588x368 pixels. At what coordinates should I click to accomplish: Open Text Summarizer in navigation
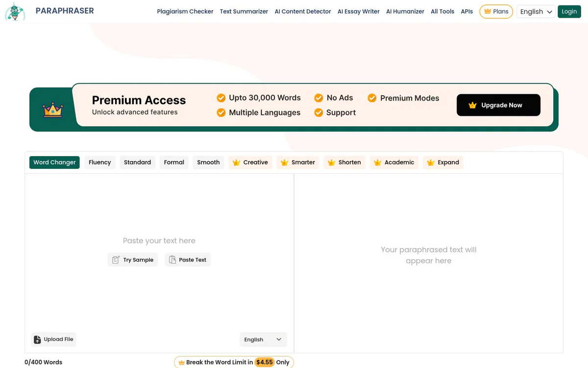point(244,11)
